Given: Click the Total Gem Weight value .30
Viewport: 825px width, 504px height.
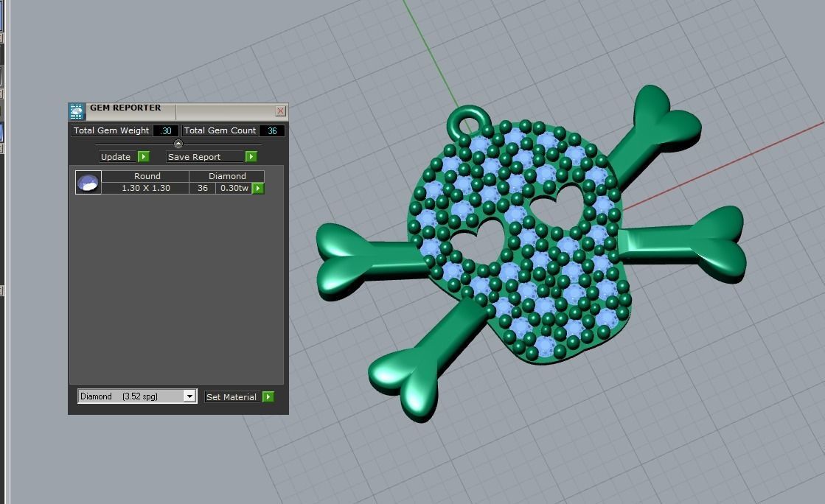Looking at the screenshot, I should point(166,130).
